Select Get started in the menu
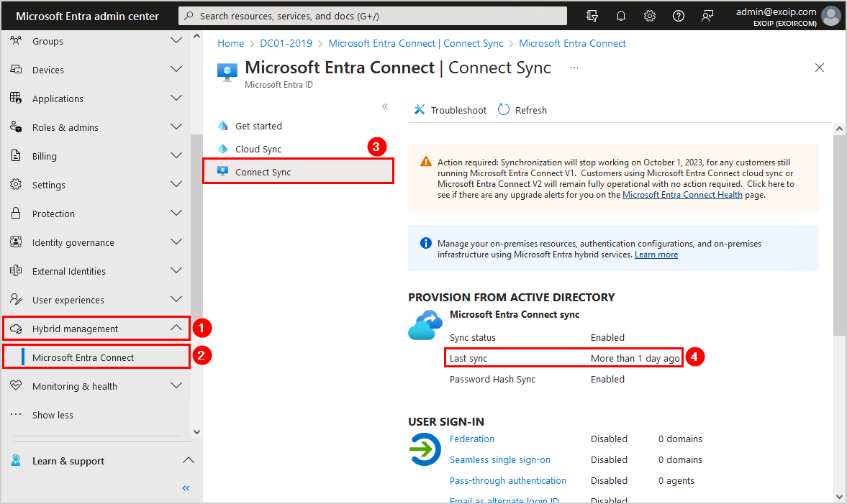Image resolution: width=847 pixels, height=504 pixels. [x=258, y=126]
